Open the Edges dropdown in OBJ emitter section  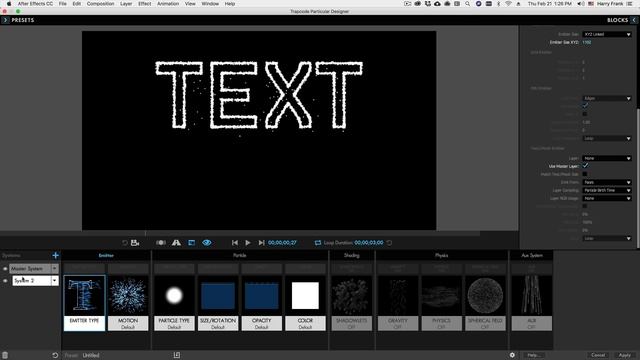pyautogui.click(x=607, y=98)
